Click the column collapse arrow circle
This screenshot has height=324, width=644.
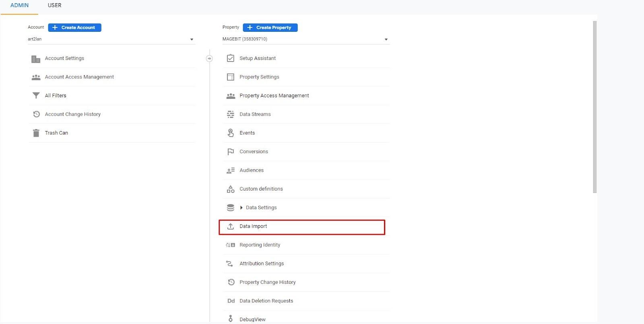coord(209,59)
